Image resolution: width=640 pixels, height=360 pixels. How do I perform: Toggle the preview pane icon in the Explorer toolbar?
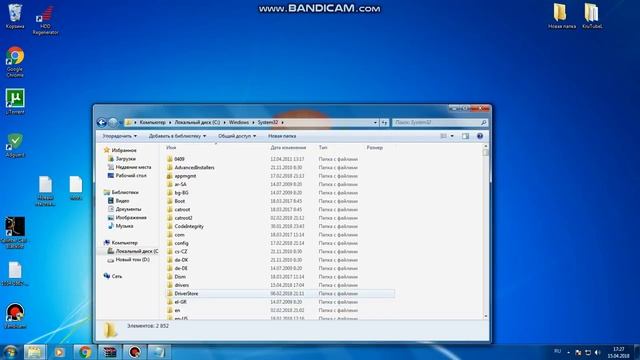click(x=465, y=136)
